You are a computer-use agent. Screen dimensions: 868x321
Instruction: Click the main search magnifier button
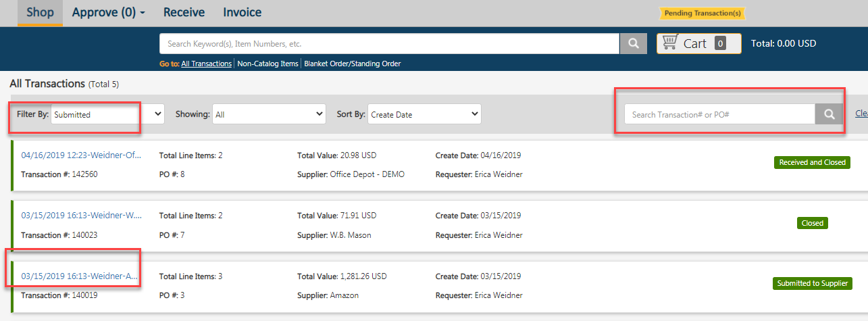pyautogui.click(x=634, y=43)
